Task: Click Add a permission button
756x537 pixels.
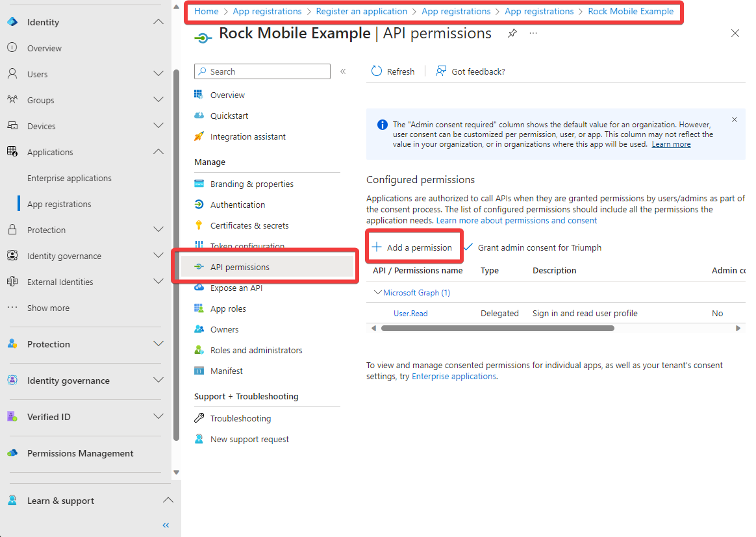Action: pyautogui.click(x=412, y=247)
